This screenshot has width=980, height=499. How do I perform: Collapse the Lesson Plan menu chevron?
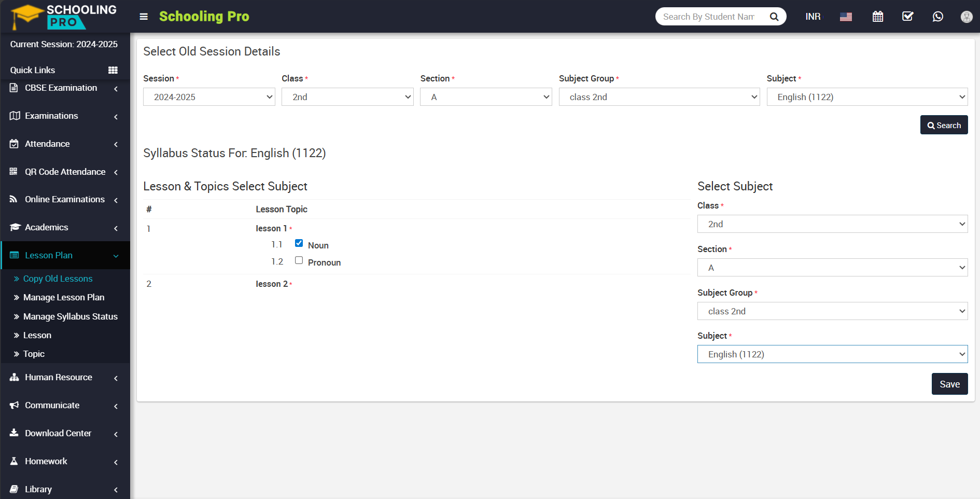coord(116,256)
